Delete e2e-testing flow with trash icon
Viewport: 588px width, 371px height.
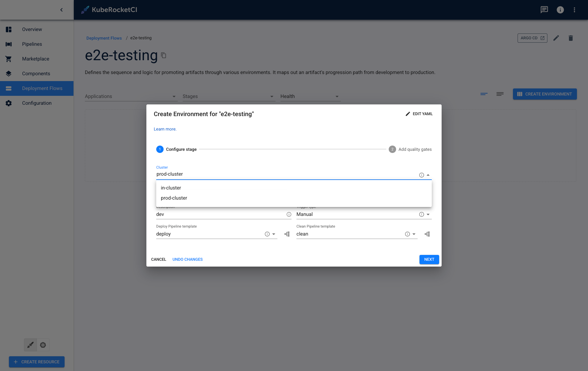(571, 38)
